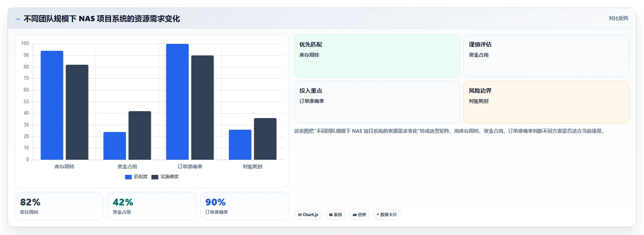This screenshot has width=644, height=235.
Task: Open the 90% 订单准确率 stat card
Action: coord(244,206)
